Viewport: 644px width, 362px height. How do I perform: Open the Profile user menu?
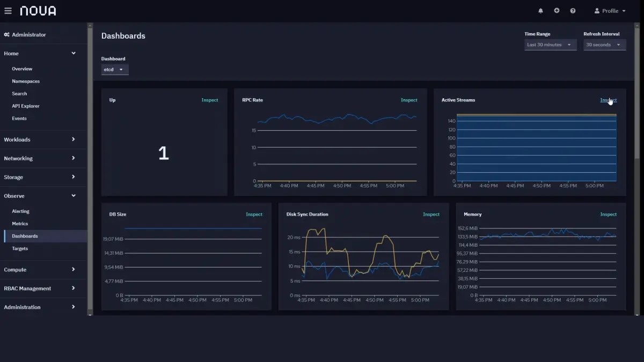pos(610,11)
